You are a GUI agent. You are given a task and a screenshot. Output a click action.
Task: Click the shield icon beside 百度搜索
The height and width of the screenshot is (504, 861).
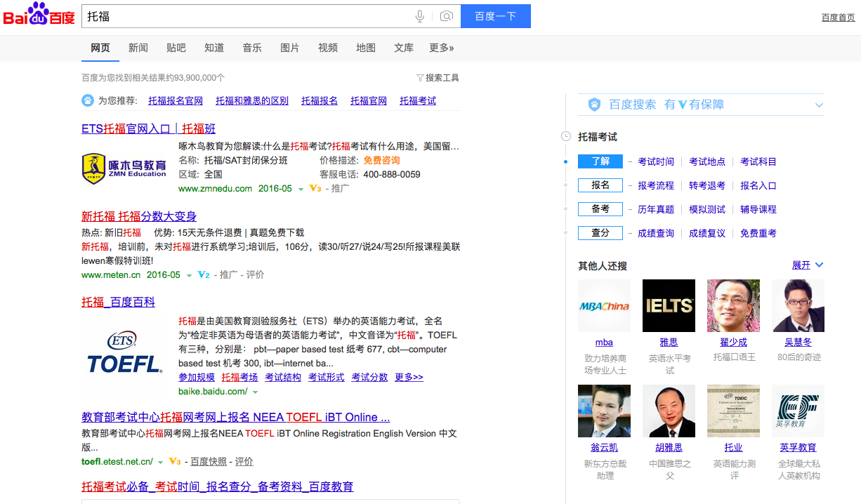pyautogui.click(x=594, y=105)
